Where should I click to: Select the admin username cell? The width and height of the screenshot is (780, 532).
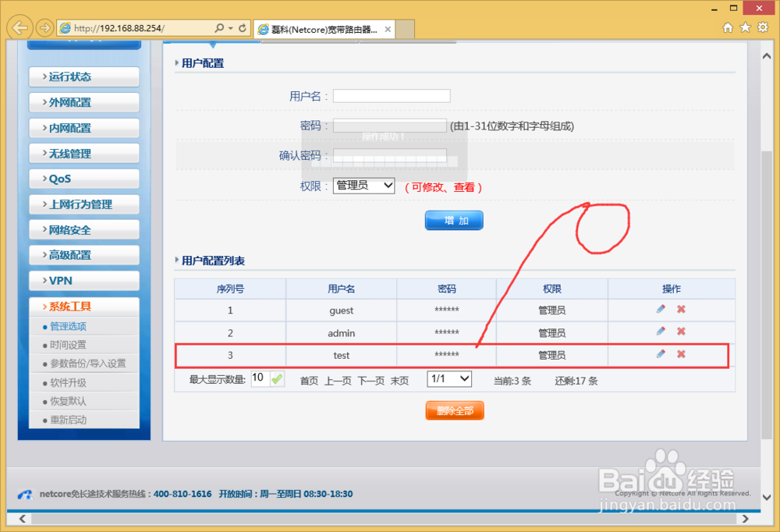(x=342, y=333)
